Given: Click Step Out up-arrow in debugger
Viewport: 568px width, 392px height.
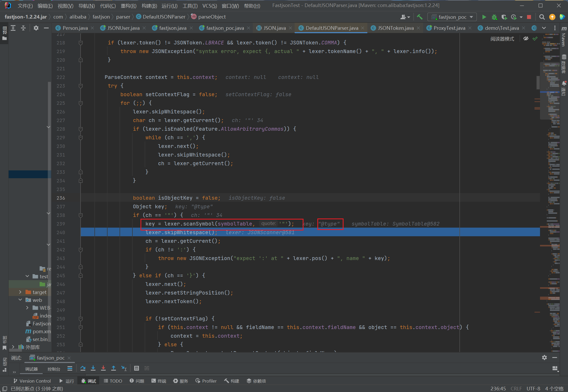Looking at the screenshot, I should click(114, 368).
